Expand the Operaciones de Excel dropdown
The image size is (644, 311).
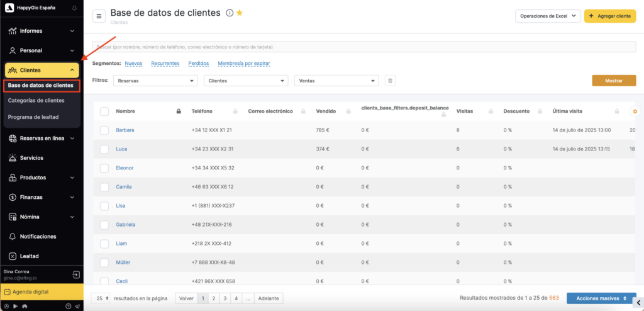click(x=547, y=16)
